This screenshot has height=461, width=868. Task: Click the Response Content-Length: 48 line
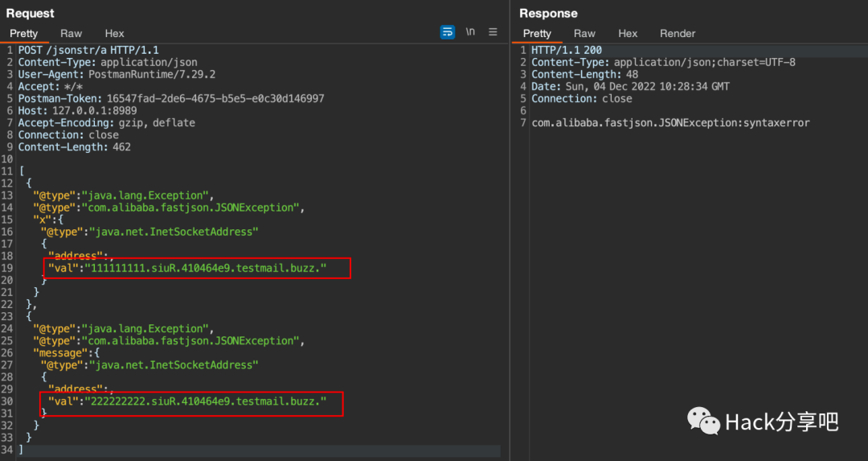(585, 74)
